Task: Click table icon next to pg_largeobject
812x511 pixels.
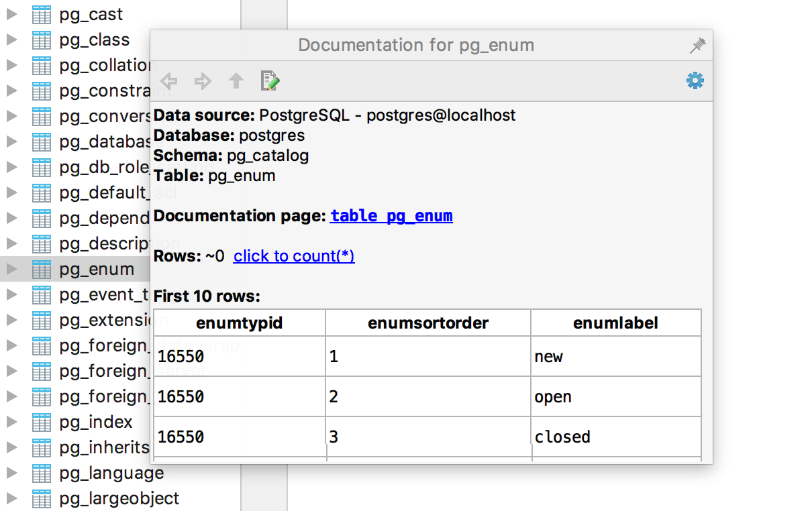Action: (x=42, y=498)
